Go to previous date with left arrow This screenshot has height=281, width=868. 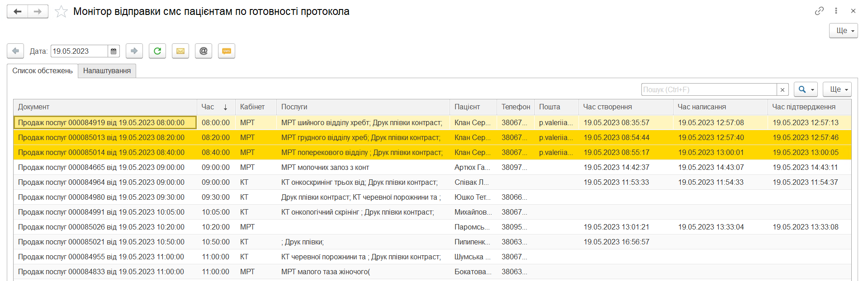pos(15,51)
